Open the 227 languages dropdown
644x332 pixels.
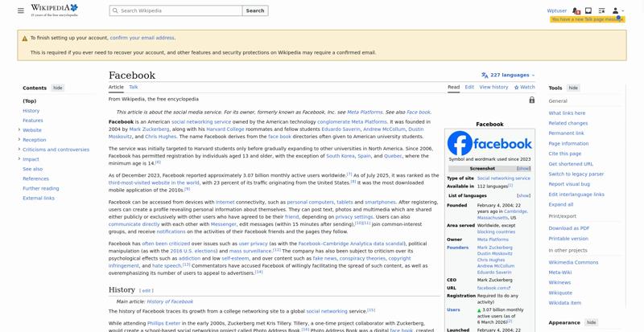click(x=509, y=75)
